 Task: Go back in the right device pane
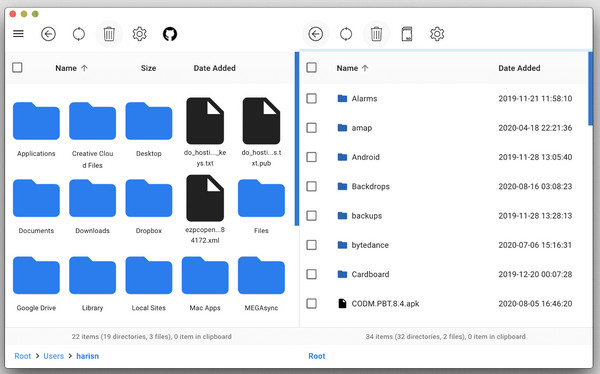[315, 34]
